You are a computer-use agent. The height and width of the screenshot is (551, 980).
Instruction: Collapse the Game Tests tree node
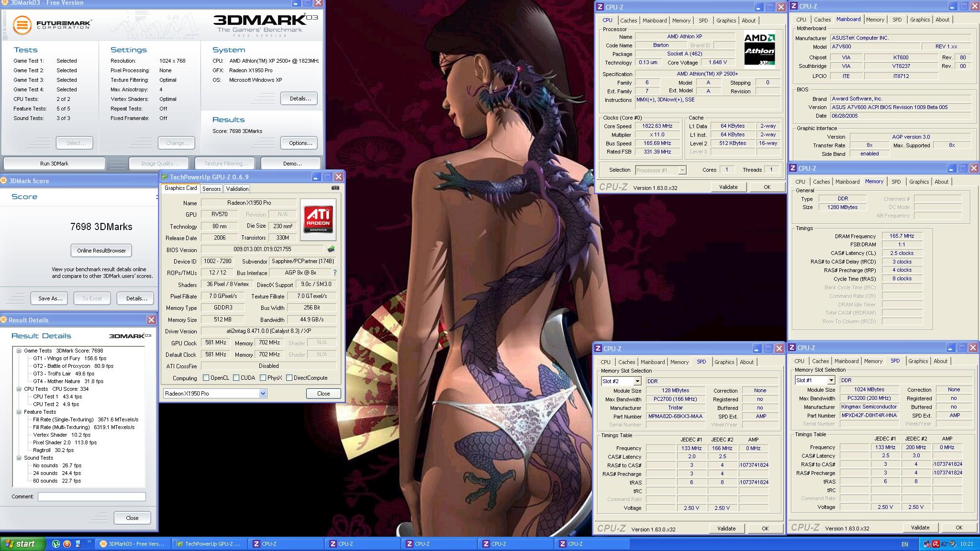click(x=19, y=351)
